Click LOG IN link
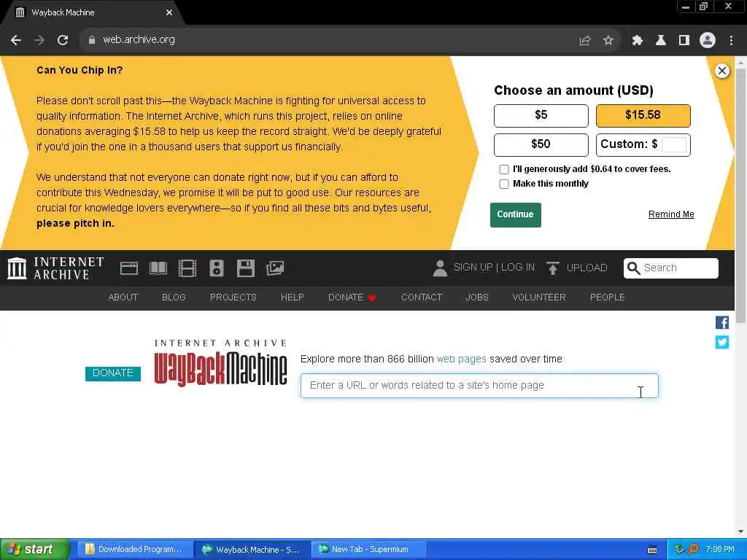Screen dimensions: 747x560 click(x=517, y=268)
